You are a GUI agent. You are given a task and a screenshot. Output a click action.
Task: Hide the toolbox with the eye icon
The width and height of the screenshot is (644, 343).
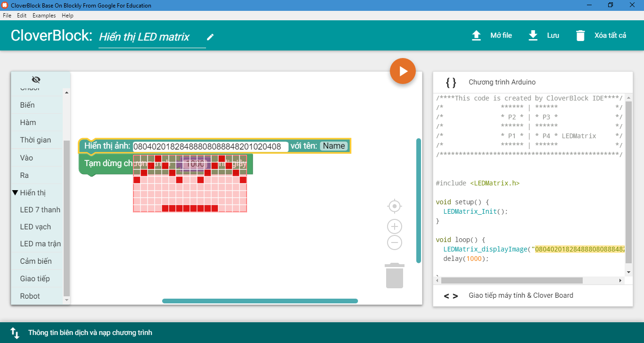point(36,79)
